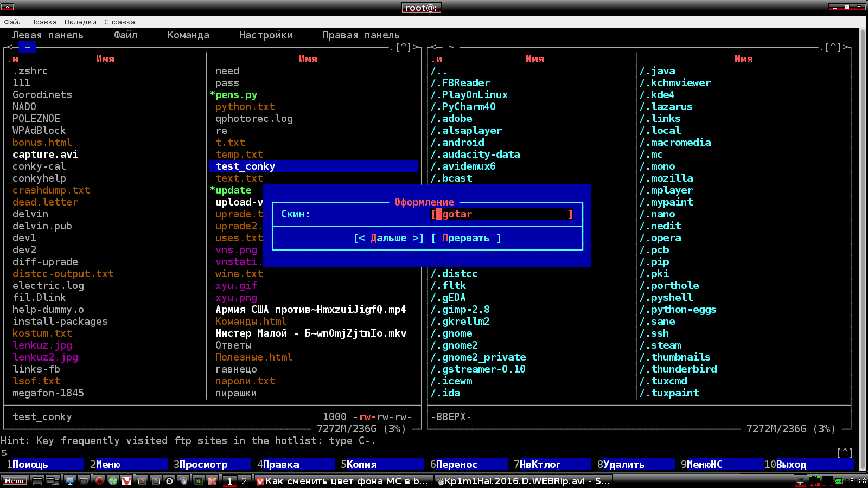868x488 pixels.
Task: Click the monitor tray icon beside CPU graph
Action: click(x=800, y=481)
